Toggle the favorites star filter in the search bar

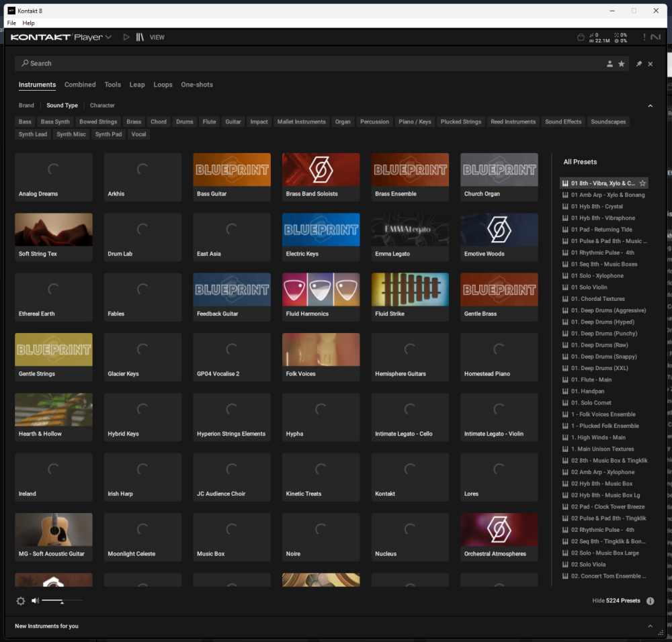[622, 64]
